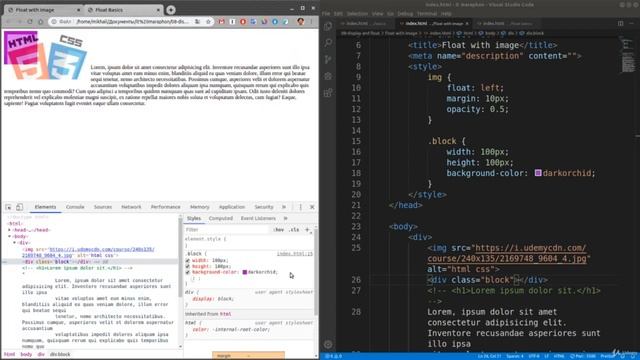
Task: Click the index.html:15 source link in Styles
Action: pos(295,254)
